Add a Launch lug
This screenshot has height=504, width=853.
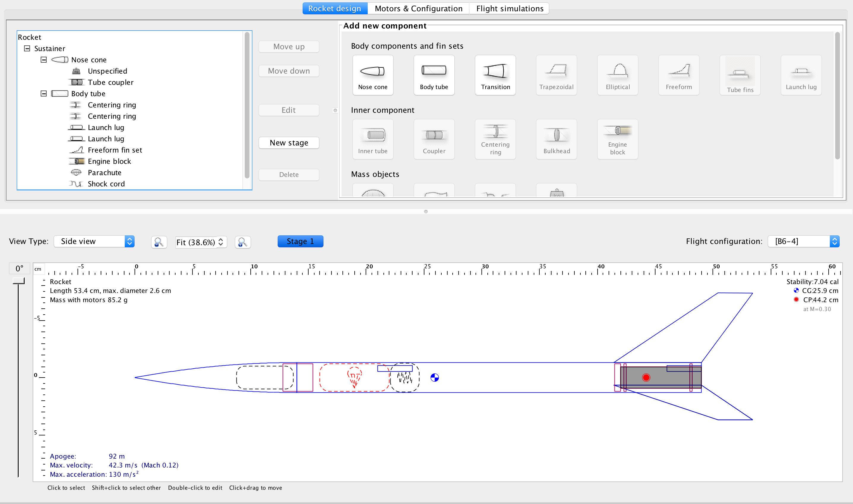coord(801,75)
